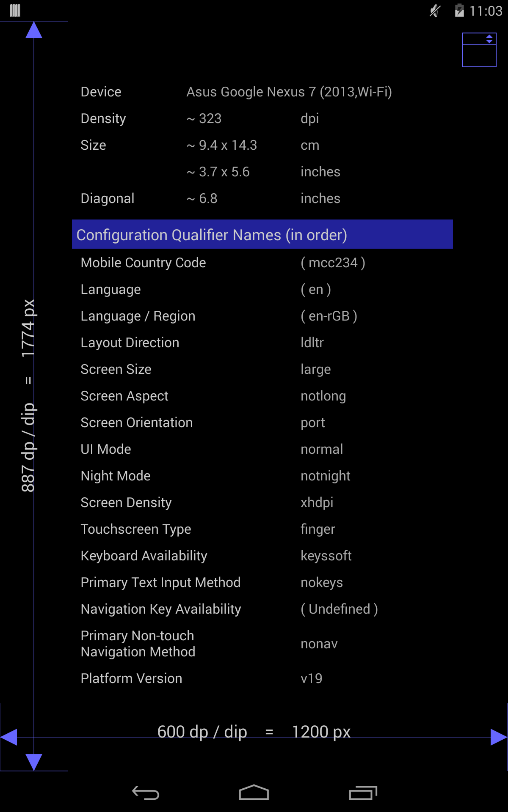The image size is (508, 812).
Task: Tap the Layout Direction label
Action: [x=130, y=343]
